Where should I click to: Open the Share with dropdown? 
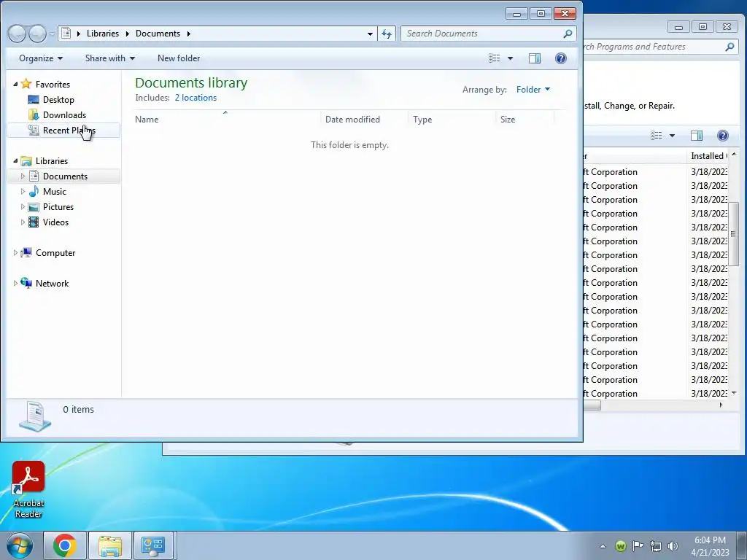pyautogui.click(x=110, y=58)
